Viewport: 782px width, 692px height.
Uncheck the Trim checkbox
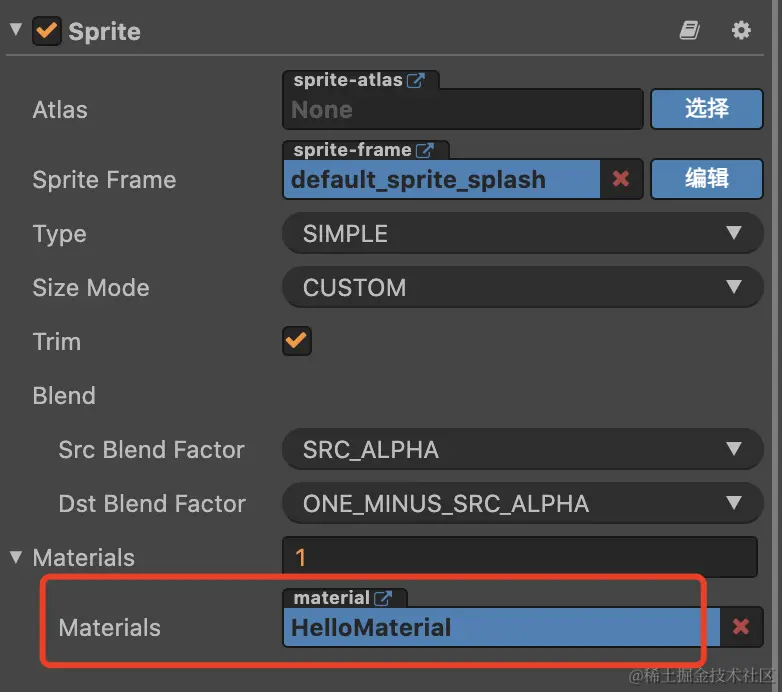[297, 341]
